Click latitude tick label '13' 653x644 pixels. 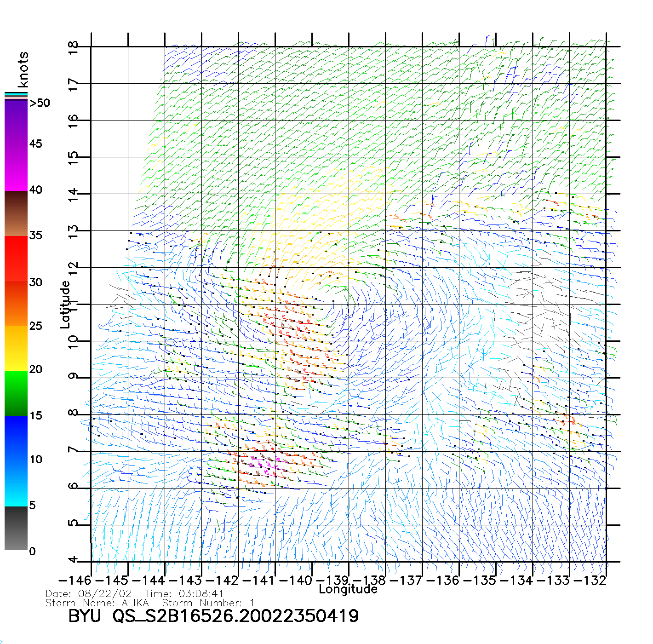(x=73, y=232)
